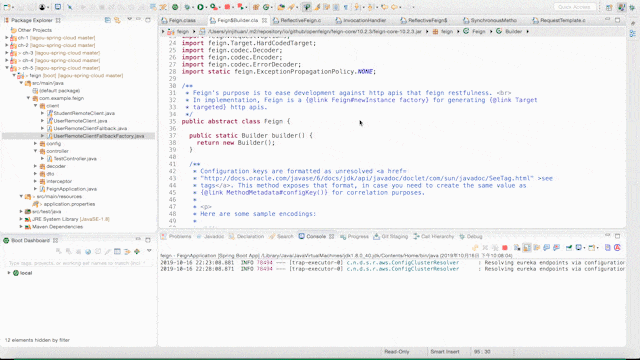Click the Collapse All icon in Package Explorer
The width and height of the screenshot is (640, 360).
[107, 20]
